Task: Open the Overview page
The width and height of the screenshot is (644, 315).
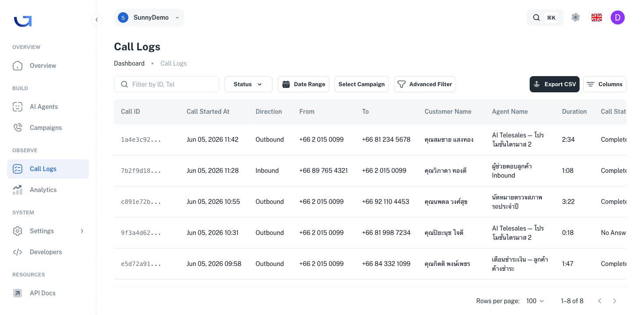Action: [x=48, y=66]
